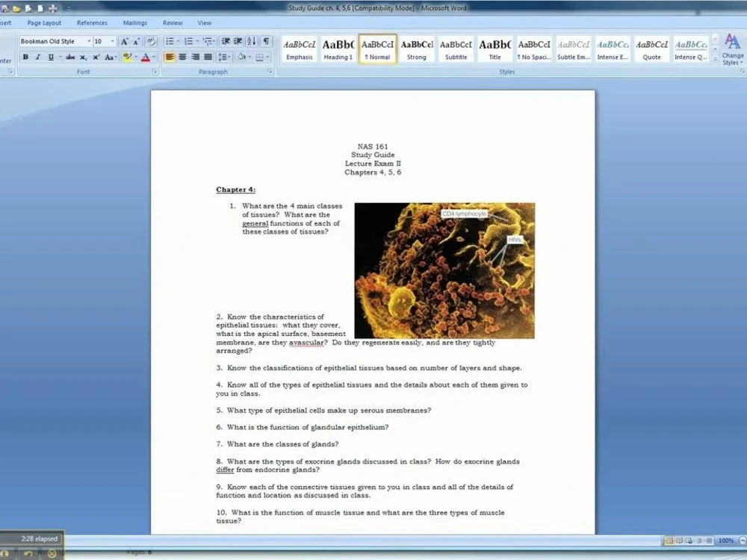Expand the Styles gallery More arrow
Viewport: 747px width, 560px height.
point(715,58)
